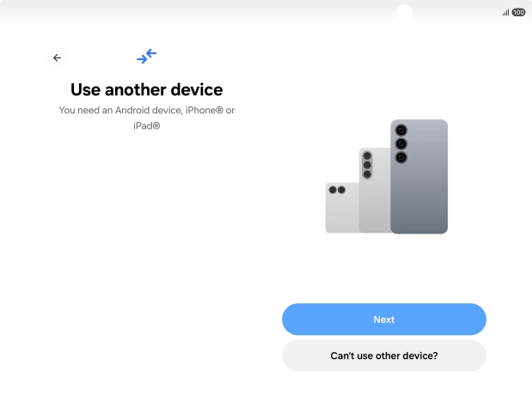This screenshot has height=401, width=532.
Task: Tap the front camera cutout circle
Action: pyautogui.click(x=405, y=13)
